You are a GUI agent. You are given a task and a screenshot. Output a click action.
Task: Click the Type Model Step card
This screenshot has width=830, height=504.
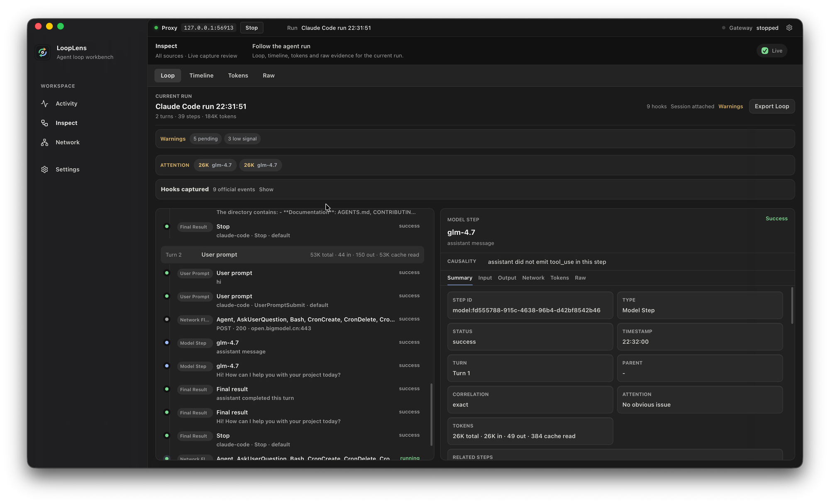(x=700, y=305)
